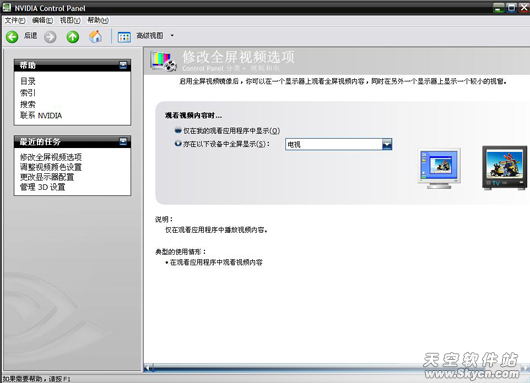Open the 视图 menu
The width and height of the screenshot is (530, 383).
tap(70, 21)
